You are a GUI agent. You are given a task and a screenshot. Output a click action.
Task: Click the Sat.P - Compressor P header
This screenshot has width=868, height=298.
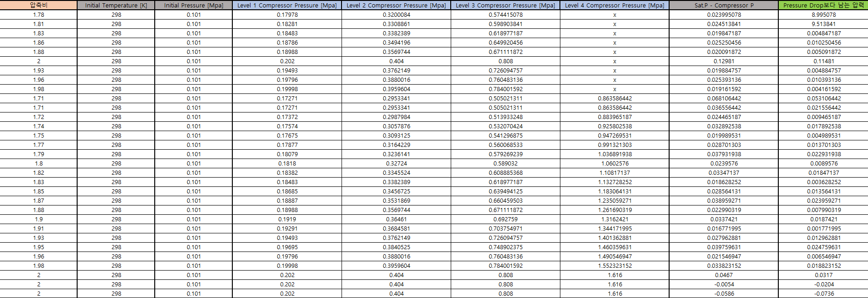(724, 5)
